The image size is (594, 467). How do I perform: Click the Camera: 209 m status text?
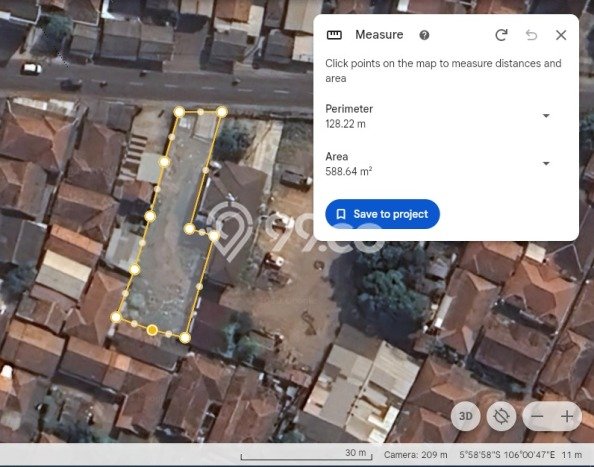(x=416, y=455)
